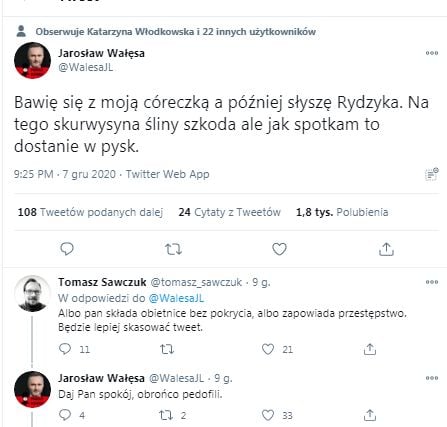Open Jarosław Wałęsa's avatar on main tweet
447x427 pixels.
coord(32,60)
